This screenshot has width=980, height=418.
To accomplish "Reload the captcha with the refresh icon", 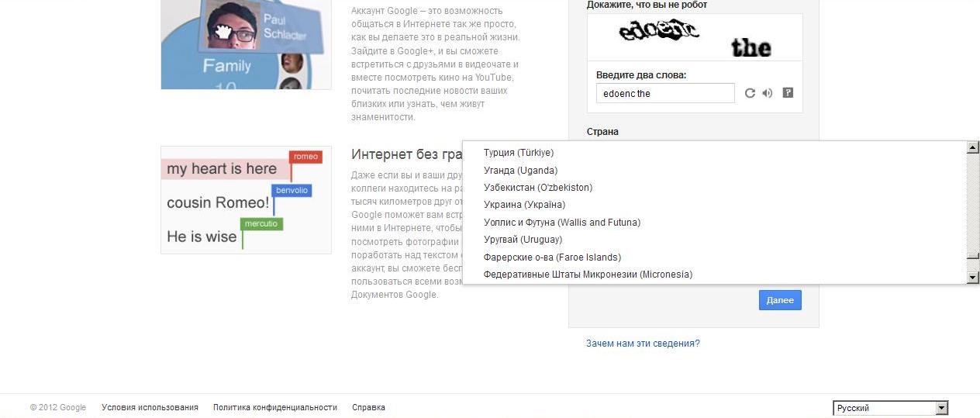I will click(x=750, y=93).
